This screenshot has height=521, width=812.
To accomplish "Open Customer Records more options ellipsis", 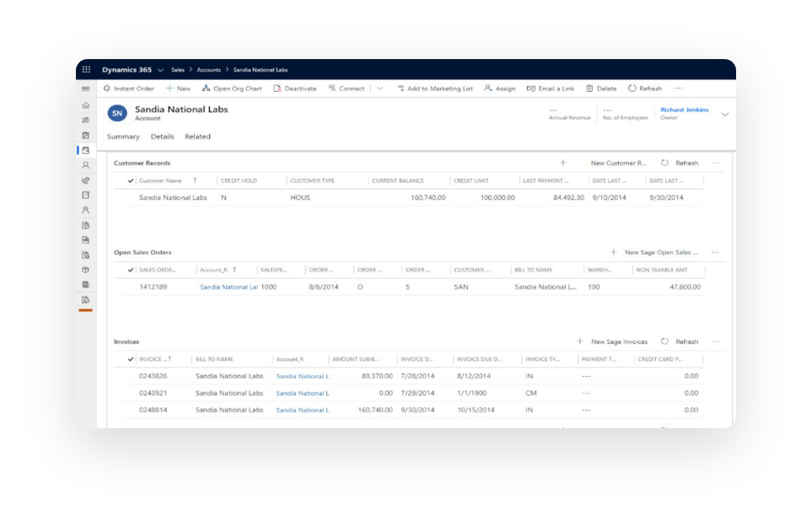I will [x=715, y=164].
